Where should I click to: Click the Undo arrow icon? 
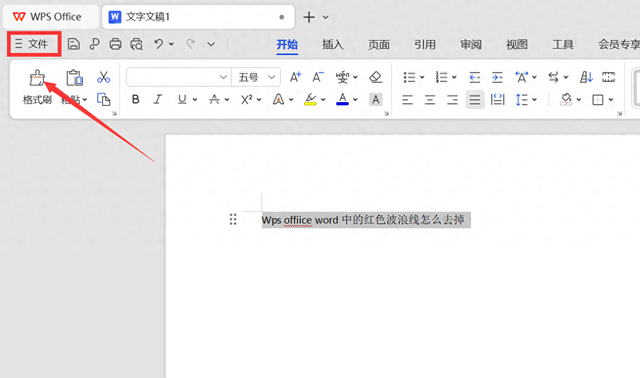pyautogui.click(x=159, y=44)
